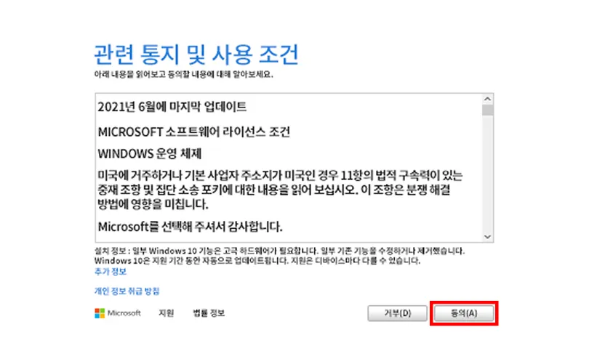Click the license scrollbar thumb
Image resolution: width=589 pixels, height=364 pixels.
pos(486,110)
